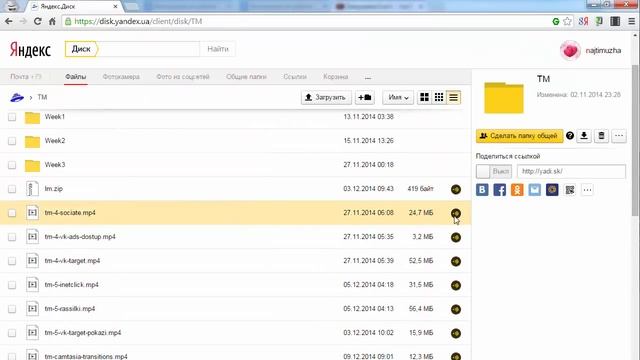Click the link icon on the tm-5-vk-target-pokazi.mp4 row

[456, 333]
